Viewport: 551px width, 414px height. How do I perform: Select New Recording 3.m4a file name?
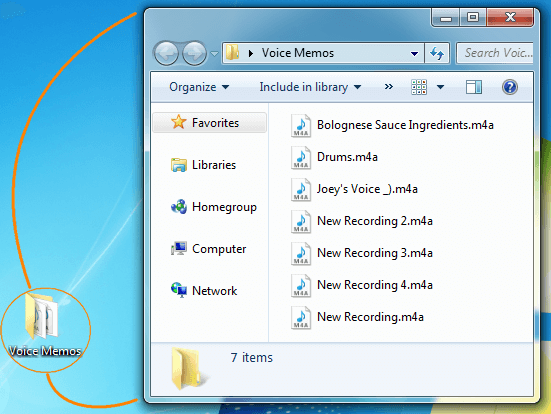point(375,253)
